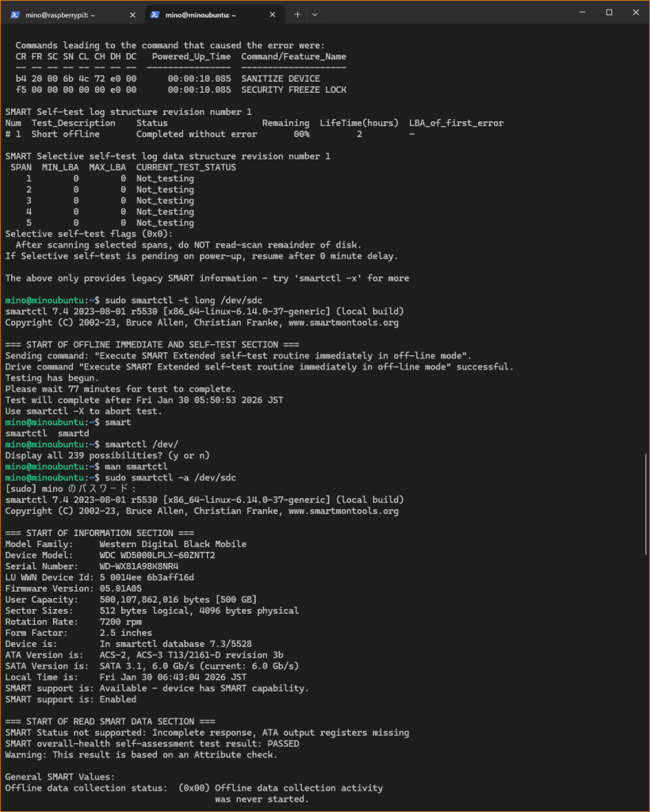650x812 pixels.
Task: Expand the new tab profile dropdown
Action: [x=315, y=14]
